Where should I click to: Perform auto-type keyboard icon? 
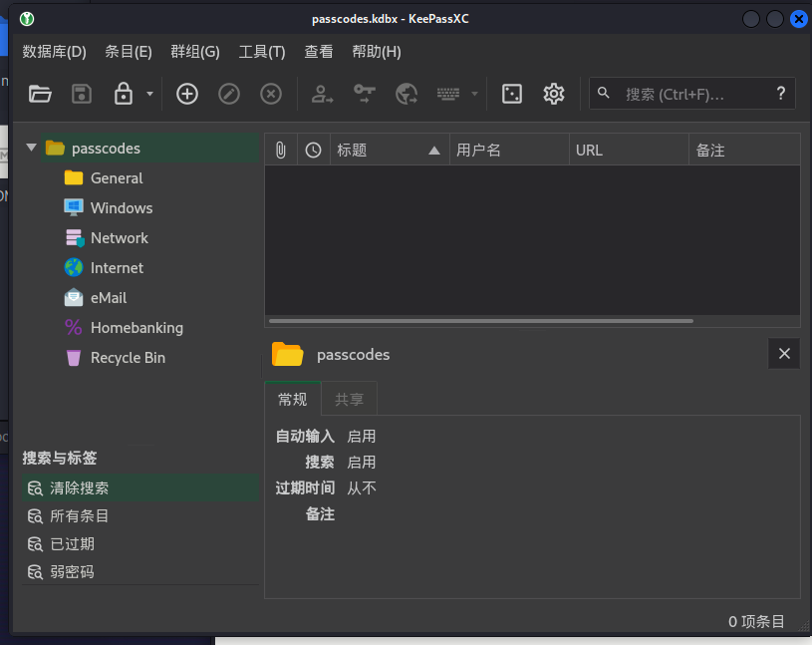448,94
